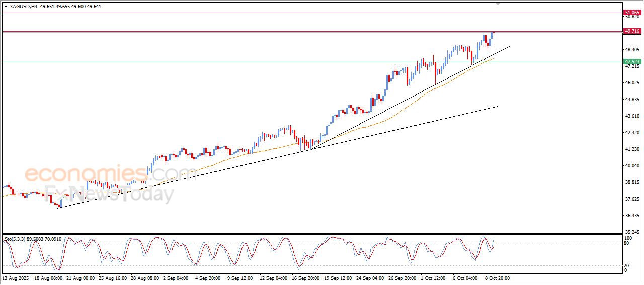This screenshot has width=644, height=285.
Task: Click the stochastic 80 level label
Action: click(x=627, y=244)
